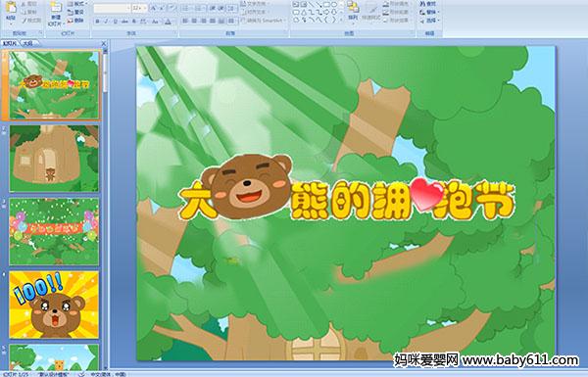588x377 pixels.
Task: Click the Shrink Font icon
Action: (x=163, y=8)
